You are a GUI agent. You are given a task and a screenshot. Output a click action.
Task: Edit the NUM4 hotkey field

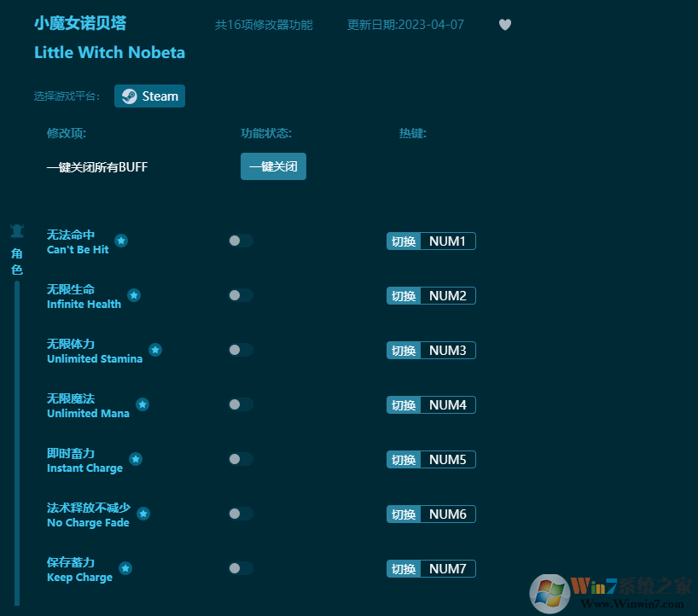pyautogui.click(x=448, y=405)
